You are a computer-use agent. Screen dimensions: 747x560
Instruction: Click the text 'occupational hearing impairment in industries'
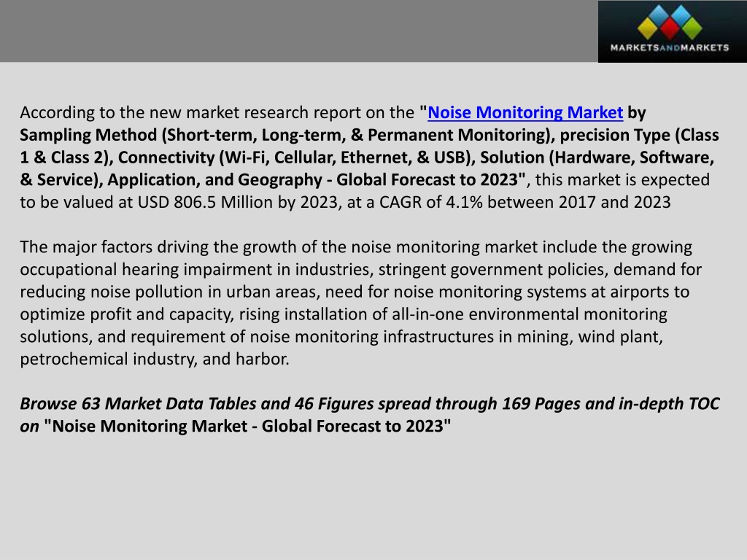pyautogui.click(x=195, y=270)
